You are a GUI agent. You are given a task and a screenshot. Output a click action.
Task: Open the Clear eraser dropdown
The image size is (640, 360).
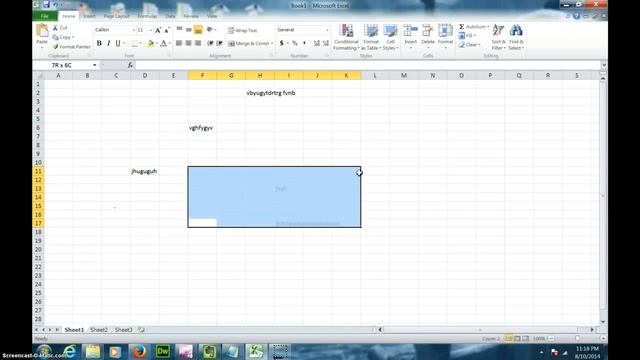tap(469, 45)
